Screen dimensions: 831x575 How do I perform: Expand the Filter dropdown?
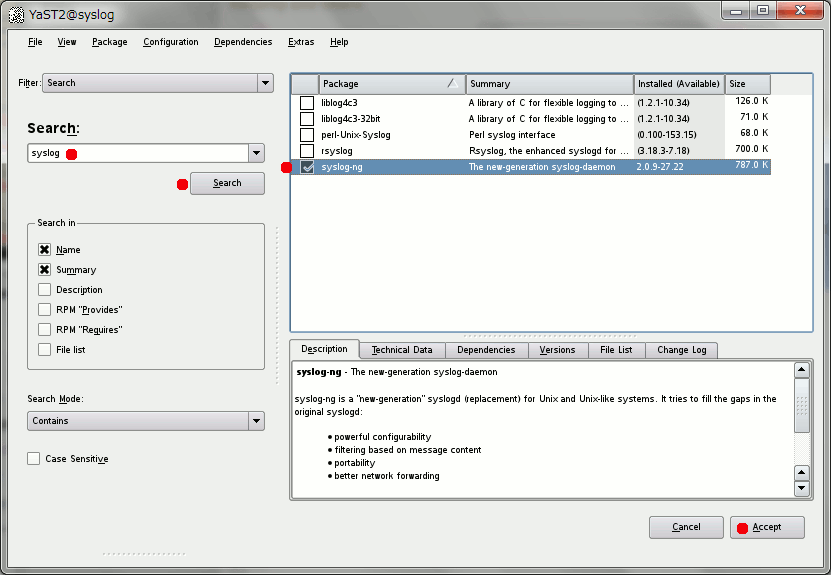point(266,83)
